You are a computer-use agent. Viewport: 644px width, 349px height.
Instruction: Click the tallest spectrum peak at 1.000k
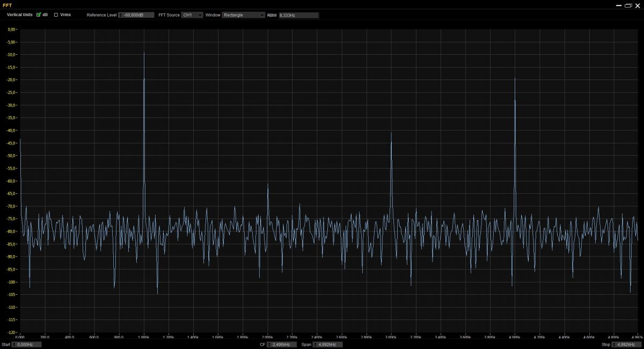click(x=144, y=54)
